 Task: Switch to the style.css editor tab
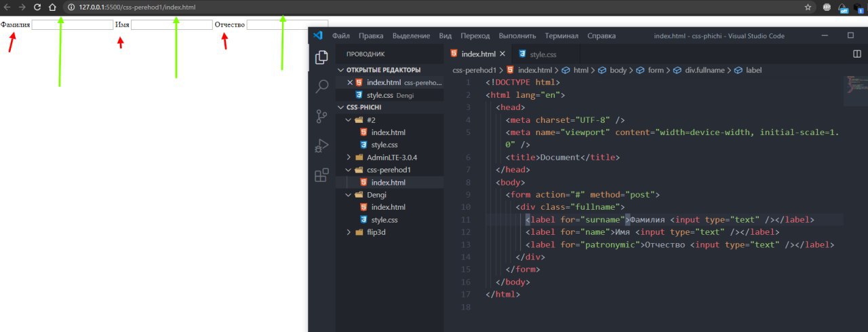(x=542, y=54)
